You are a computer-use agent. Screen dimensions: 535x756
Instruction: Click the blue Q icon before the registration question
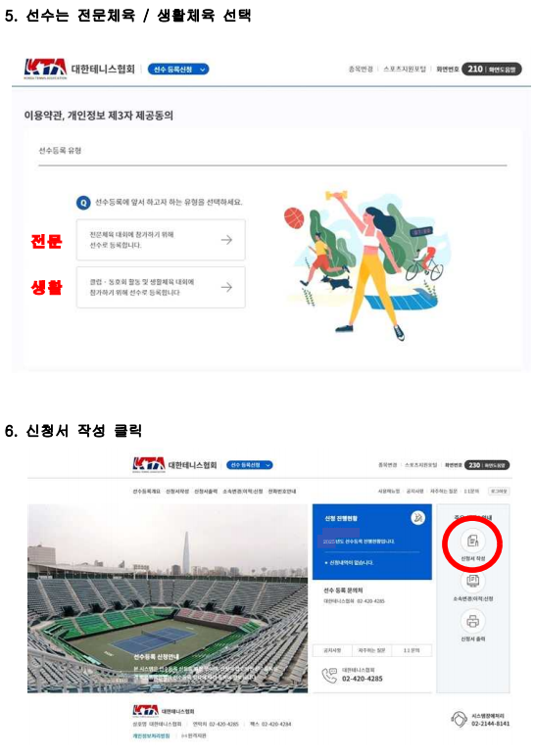[83, 203]
